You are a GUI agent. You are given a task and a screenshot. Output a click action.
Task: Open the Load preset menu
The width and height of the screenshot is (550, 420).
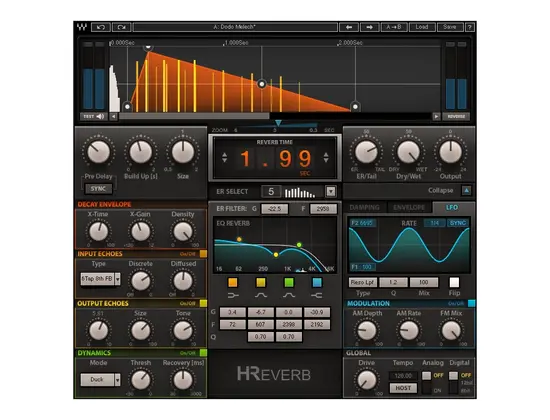pyautogui.click(x=422, y=27)
